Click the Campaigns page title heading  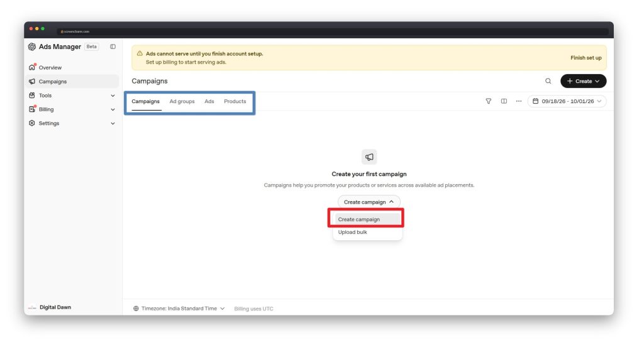[x=150, y=81]
